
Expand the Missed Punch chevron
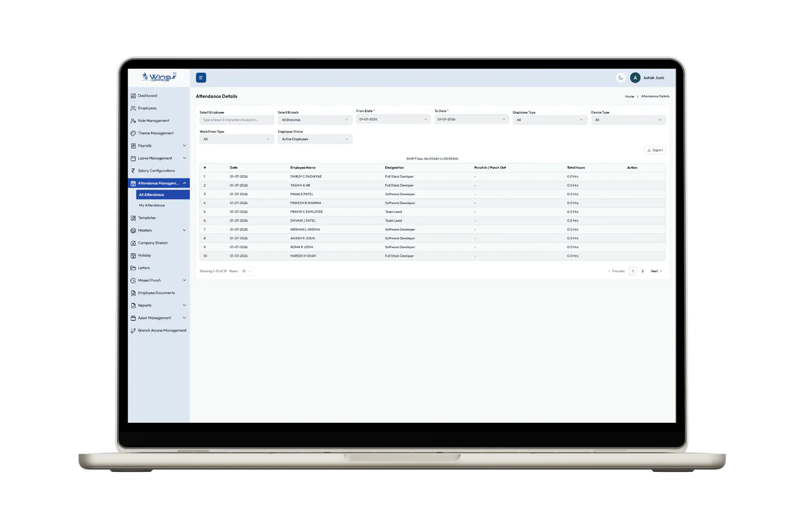pos(185,280)
